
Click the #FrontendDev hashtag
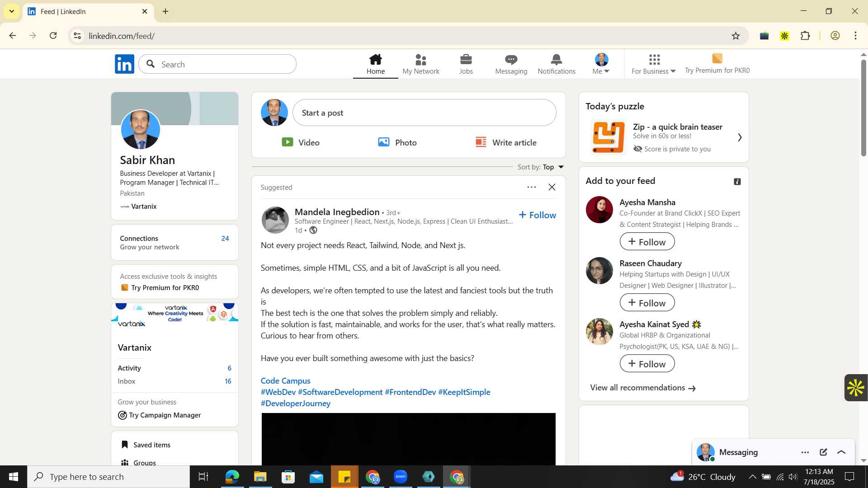(x=410, y=392)
